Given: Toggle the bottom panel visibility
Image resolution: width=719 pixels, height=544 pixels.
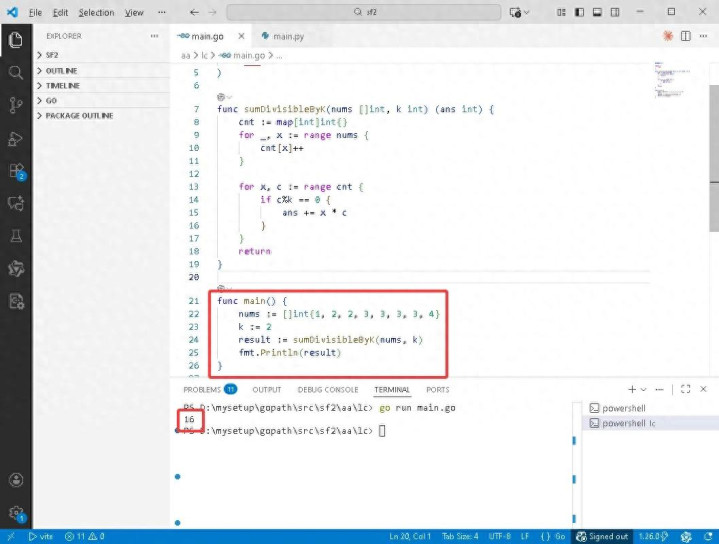Looking at the screenshot, I should [x=598, y=12].
